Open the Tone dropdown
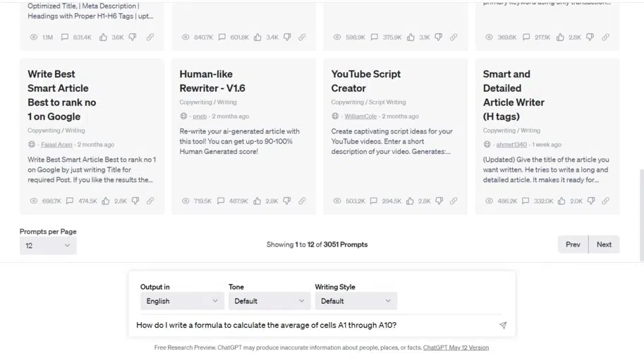This screenshot has height=363, width=644. pos(269,301)
